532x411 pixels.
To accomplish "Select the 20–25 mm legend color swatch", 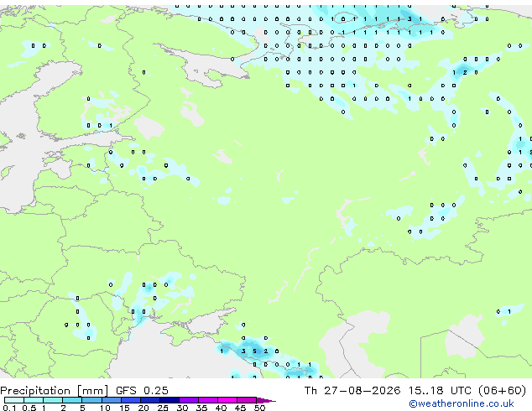I will pyautogui.click(x=149, y=400).
